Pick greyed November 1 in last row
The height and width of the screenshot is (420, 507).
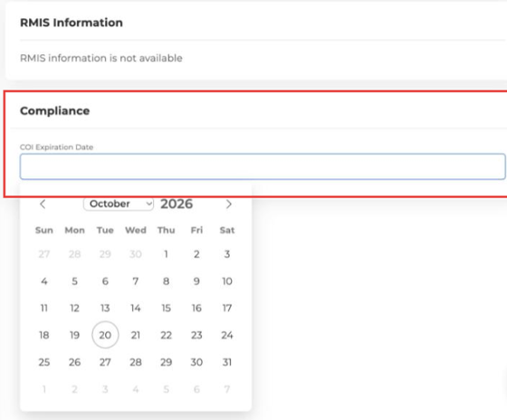pos(44,389)
